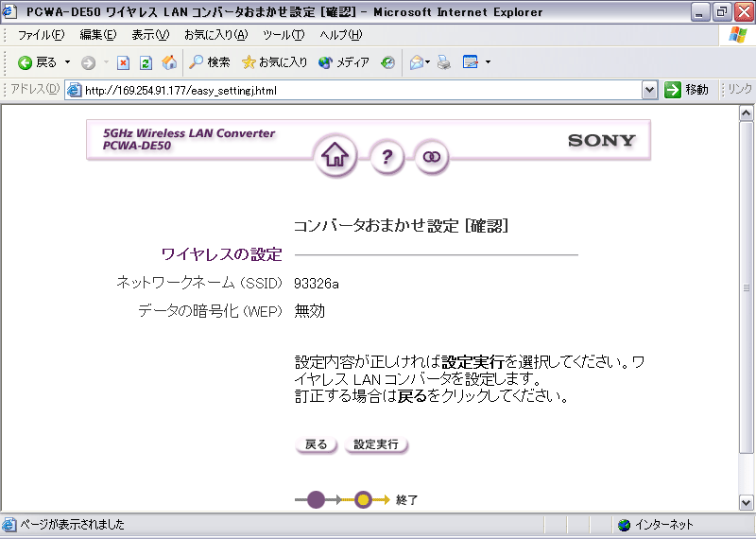
Task: Click the Sony page linked-rings round icon
Action: (432, 157)
